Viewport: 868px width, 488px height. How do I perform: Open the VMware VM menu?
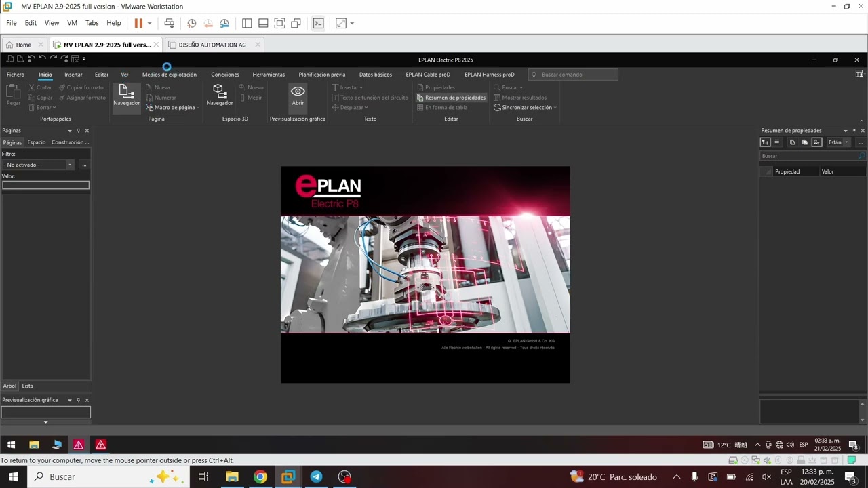(x=72, y=23)
